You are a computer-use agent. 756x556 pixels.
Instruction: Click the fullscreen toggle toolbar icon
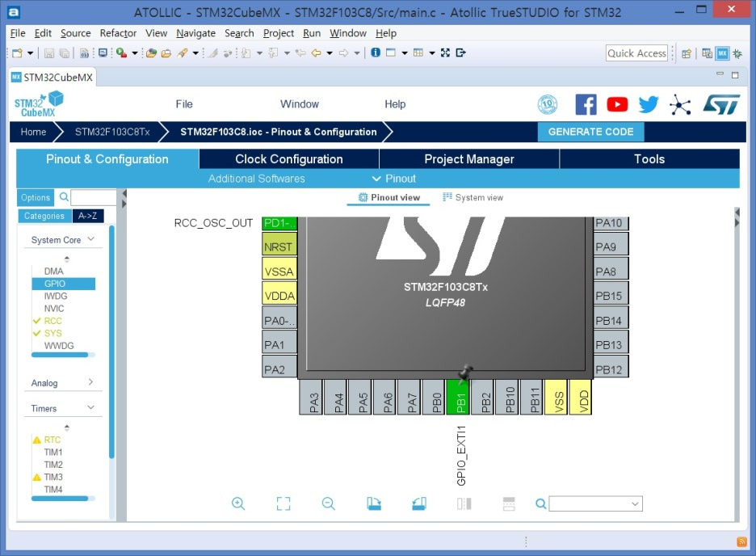(x=445, y=53)
